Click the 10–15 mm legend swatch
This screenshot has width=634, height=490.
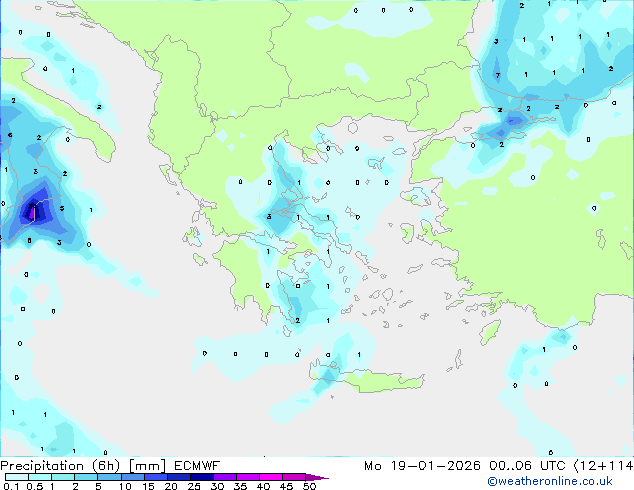point(132,477)
